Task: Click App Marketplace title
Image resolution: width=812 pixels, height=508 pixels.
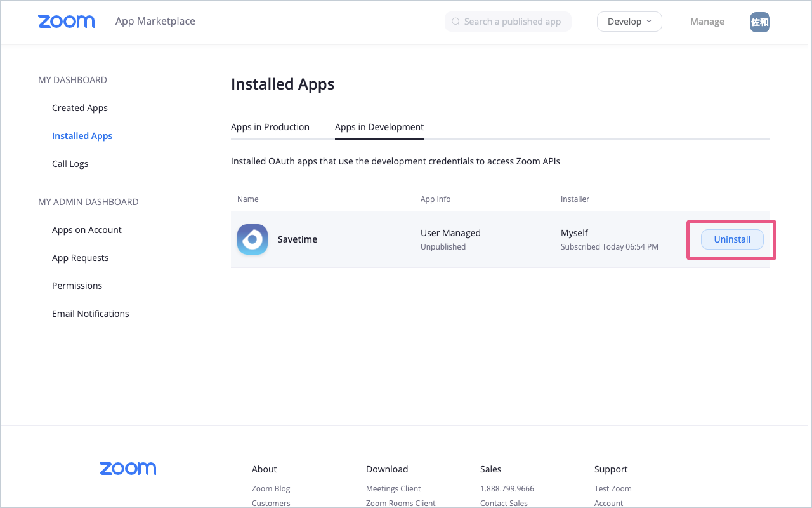Action: [155, 22]
